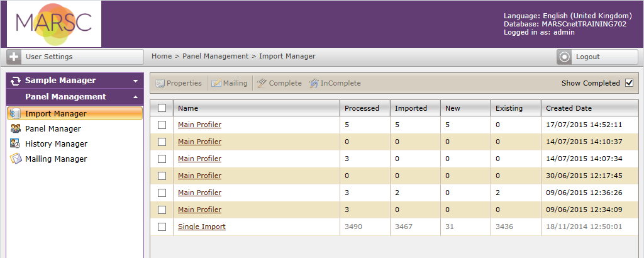Click the Properties toolbar icon
Screen dimensions: 644x258
(x=160, y=84)
